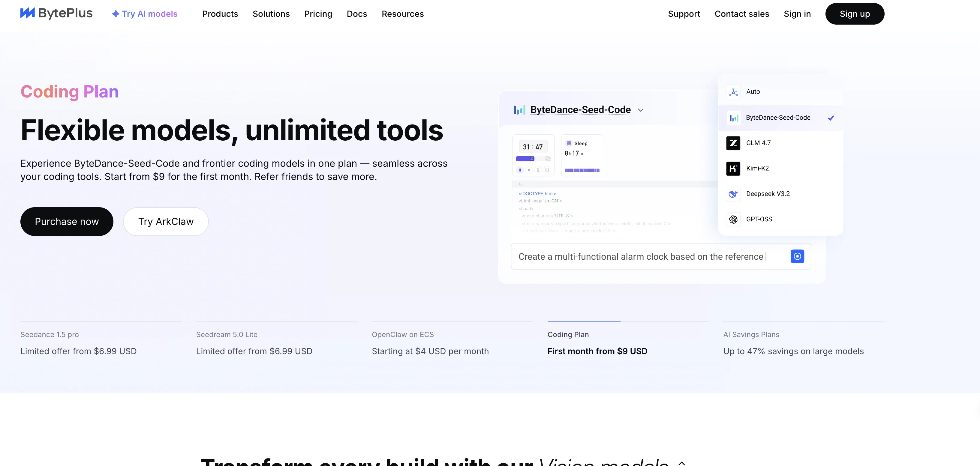The height and width of the screenshot is (466, 980).
Task: Open the Products menu
Action: (x=220, y=14)
